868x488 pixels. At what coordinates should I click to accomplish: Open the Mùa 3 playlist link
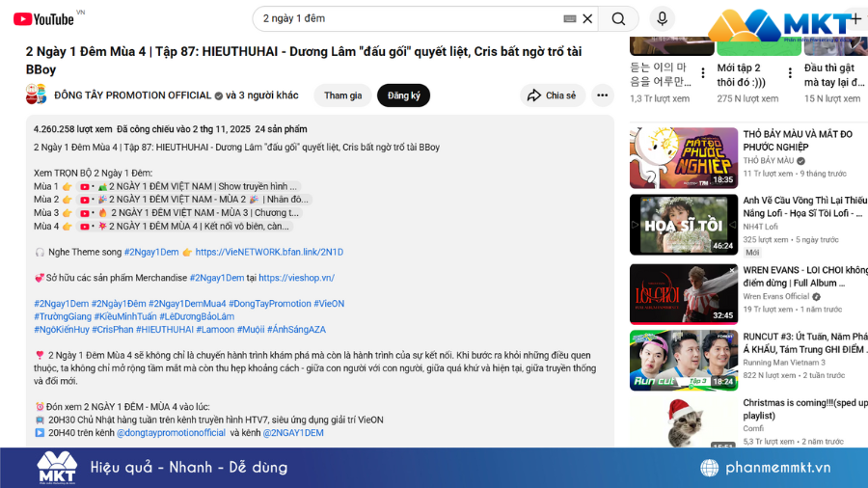(x=190, y=212)
